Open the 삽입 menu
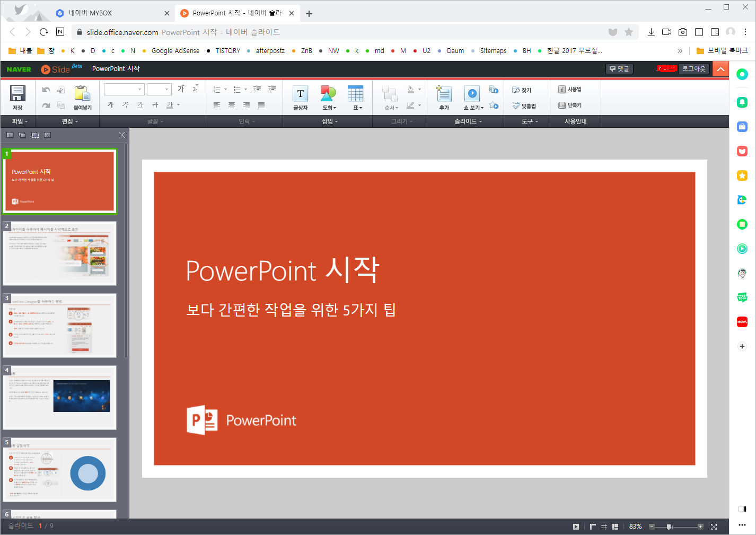Screen dimensions: 756x535 (329, 121)
